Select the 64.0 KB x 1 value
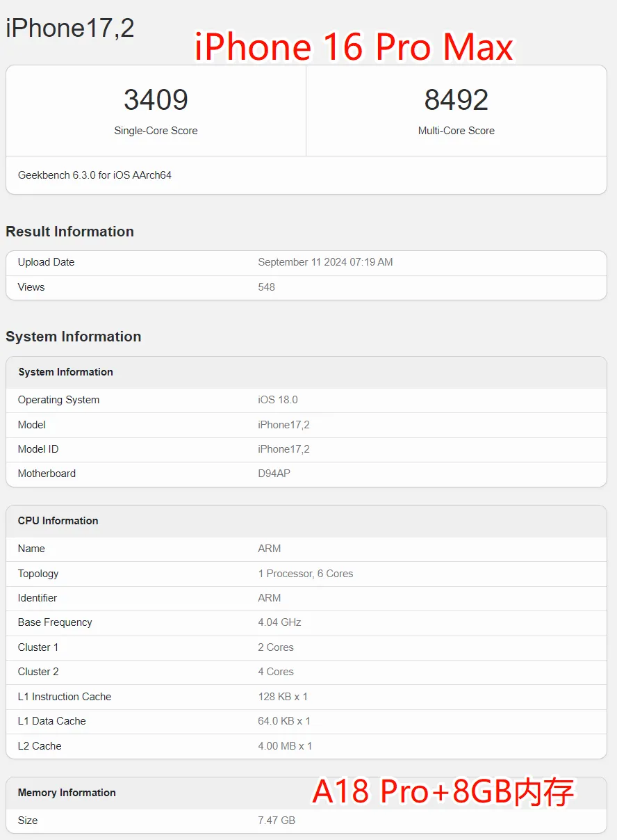This screenshot has width=617, height=840. (284, 721)
